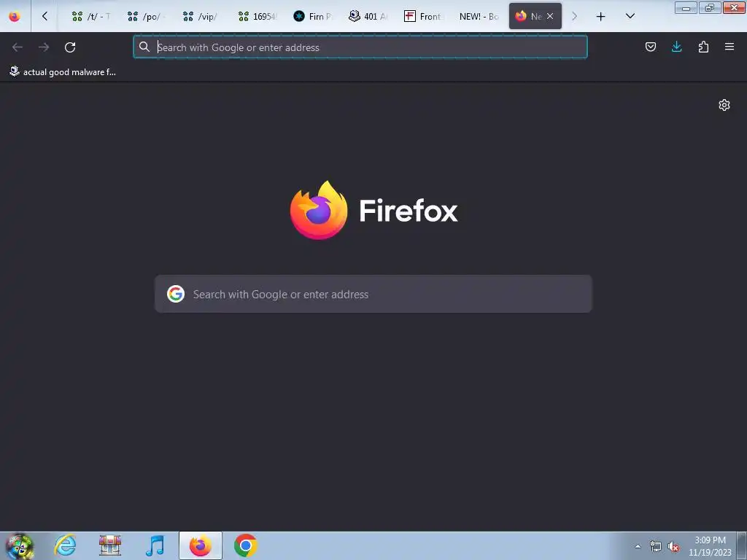Open network status tray icon
The image size is (747, 560).
656,546
